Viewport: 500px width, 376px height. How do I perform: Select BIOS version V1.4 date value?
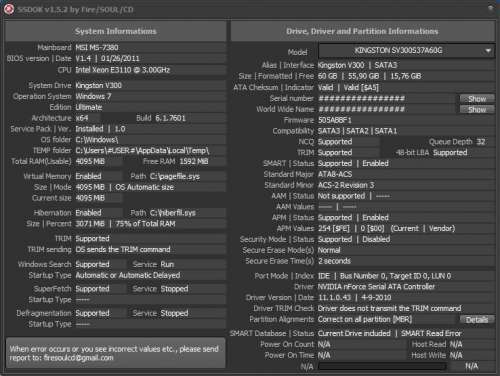coord(107,59)
